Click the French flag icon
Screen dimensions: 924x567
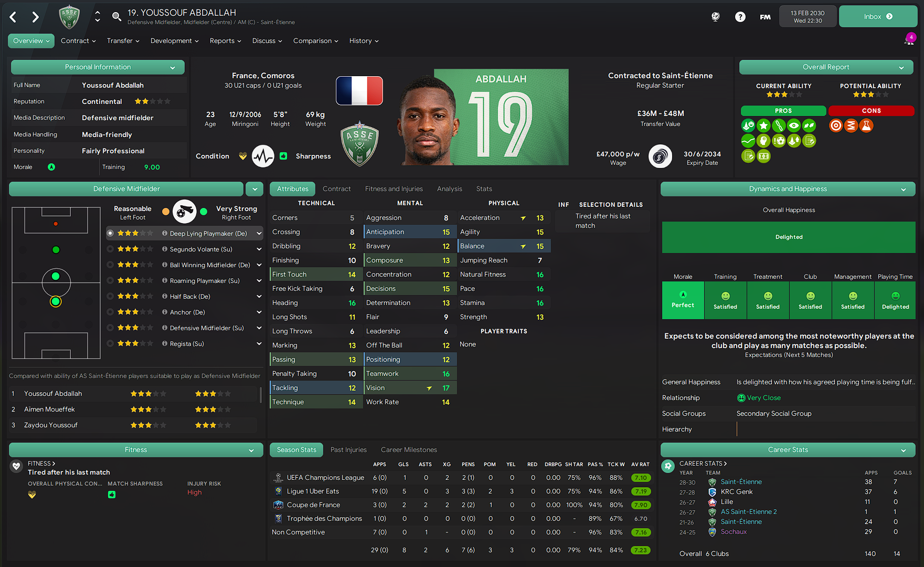pyautogui.click(x=359, y=90)
